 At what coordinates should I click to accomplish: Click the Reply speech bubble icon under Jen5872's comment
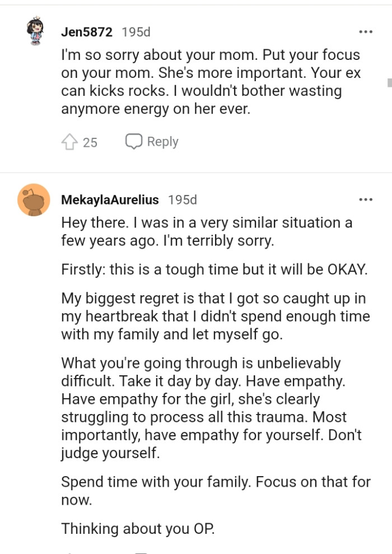[x=134, y=141]
